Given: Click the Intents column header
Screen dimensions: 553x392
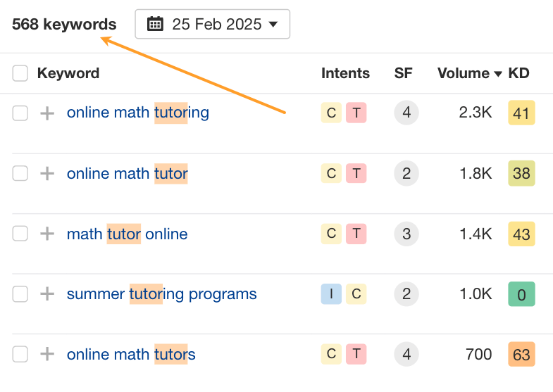Looking at the screenshot, I should pyautogui.click(x=345, y=73).
